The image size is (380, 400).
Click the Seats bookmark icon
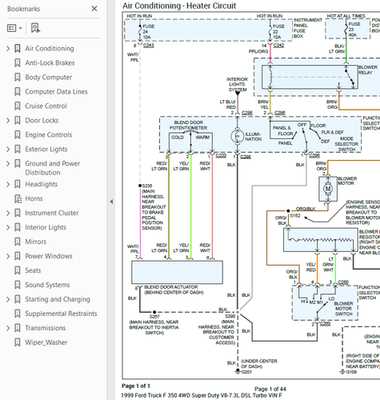click(17, 271)
